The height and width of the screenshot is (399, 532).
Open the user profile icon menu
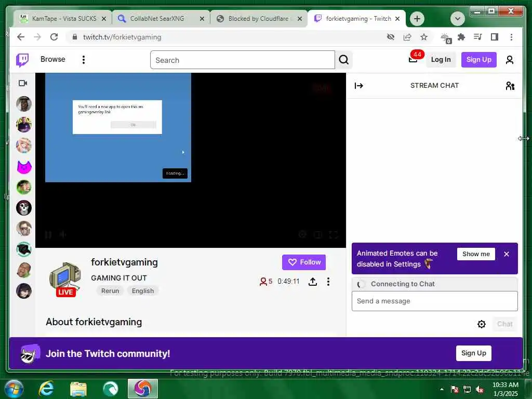[x=509, y=60]
